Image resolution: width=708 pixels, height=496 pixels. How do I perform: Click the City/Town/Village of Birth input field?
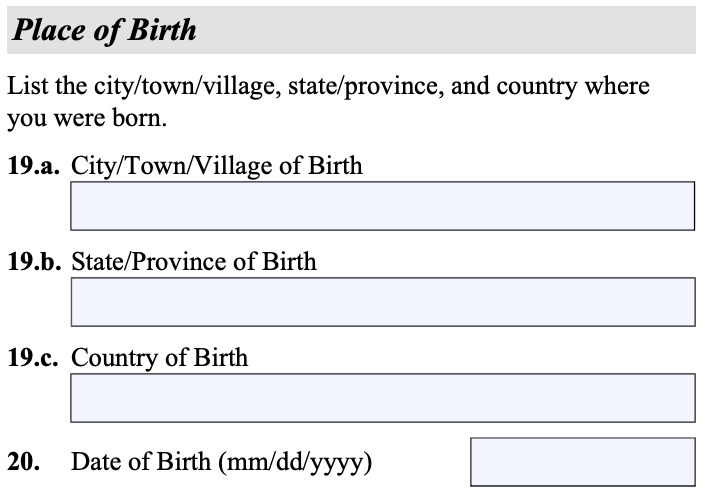tap(382, 206)
